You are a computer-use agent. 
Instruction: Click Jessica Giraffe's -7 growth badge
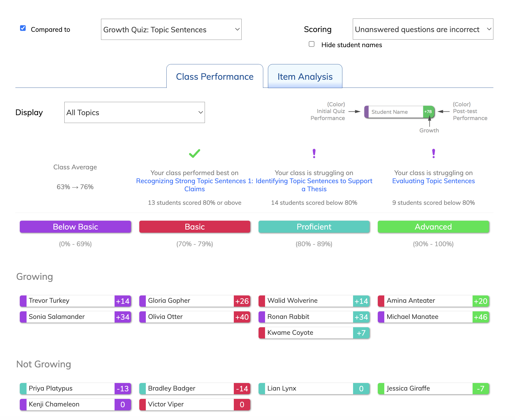coord(481,389)
